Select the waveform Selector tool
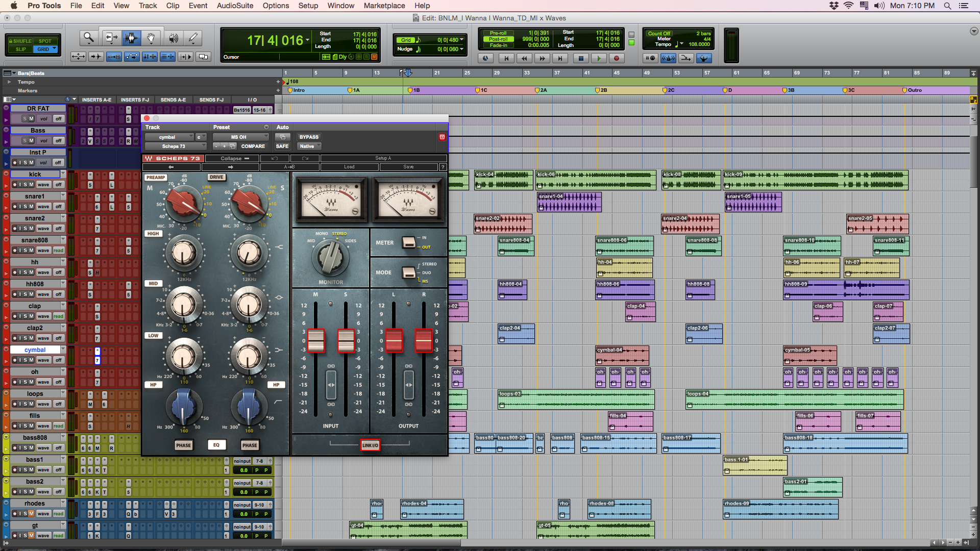 [131, 38]
